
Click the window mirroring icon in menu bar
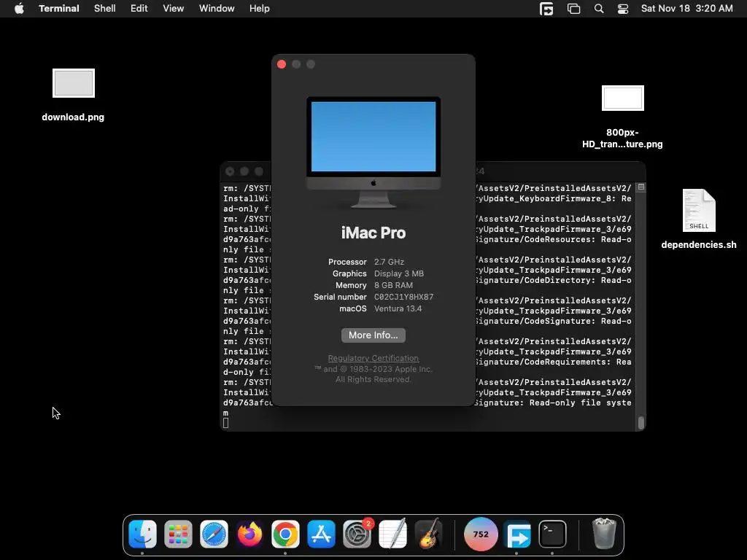(x=573, y=9)
